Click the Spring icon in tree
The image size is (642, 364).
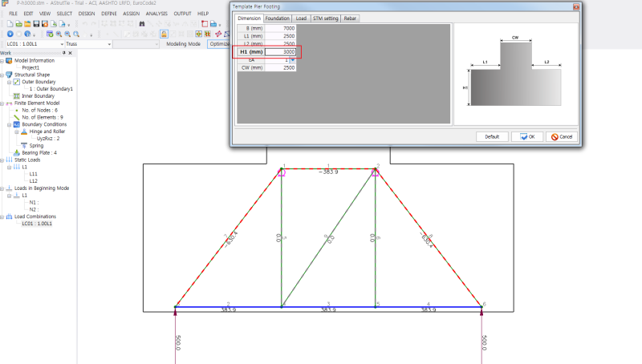24,146
